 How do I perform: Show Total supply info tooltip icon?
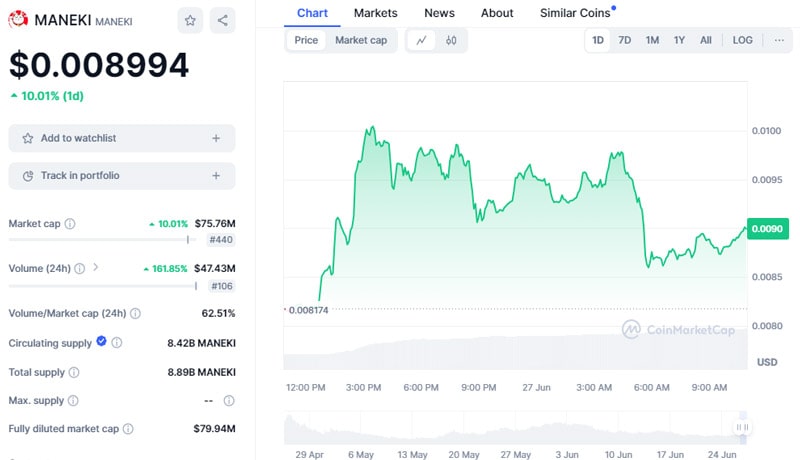click(x=74, y=372)
